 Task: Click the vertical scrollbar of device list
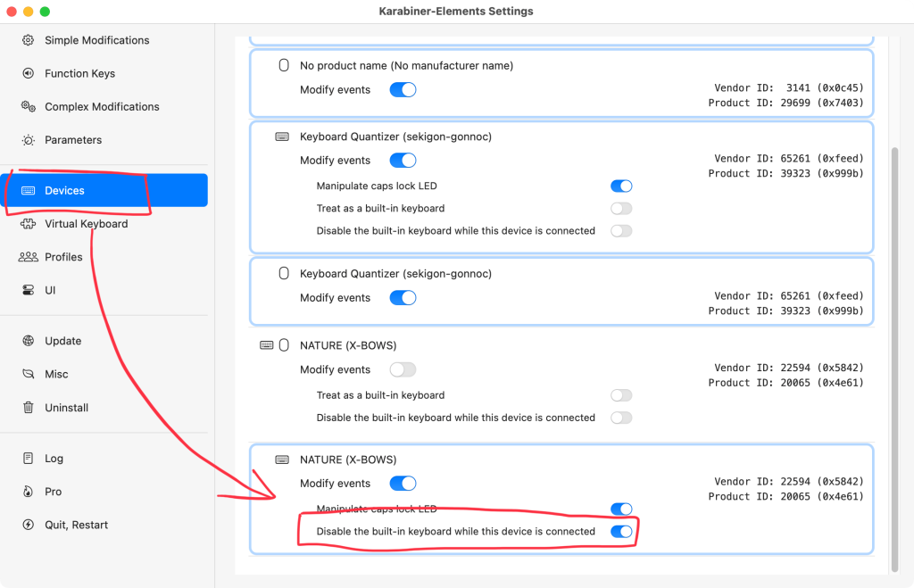tap(894, 360)
